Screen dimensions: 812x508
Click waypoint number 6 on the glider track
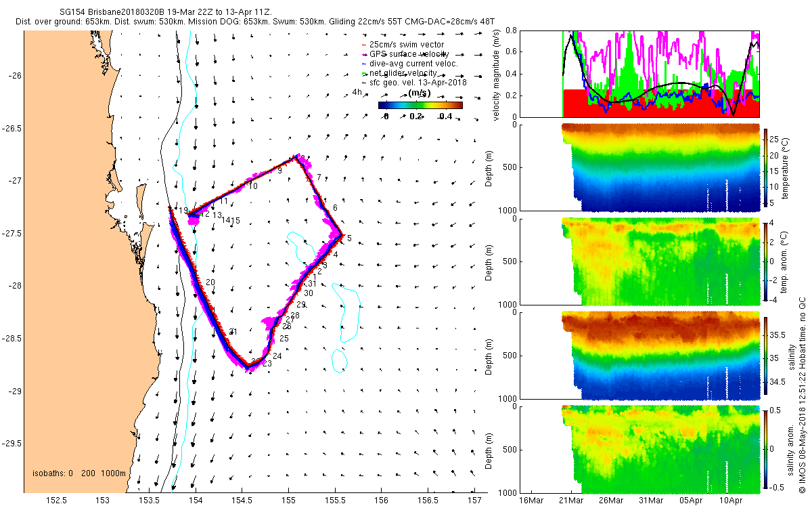click(x=335, y=207)
